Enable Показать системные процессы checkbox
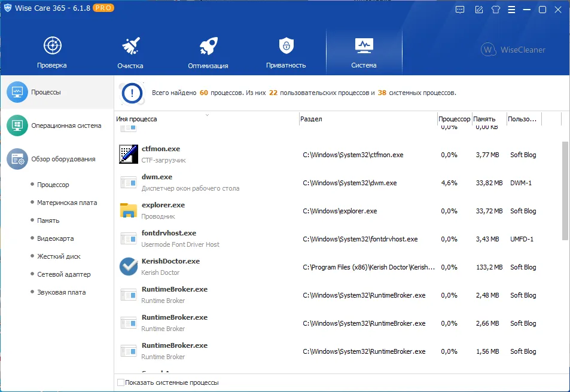The width and height of the screenshot is (570, 392). click(121, 382)
